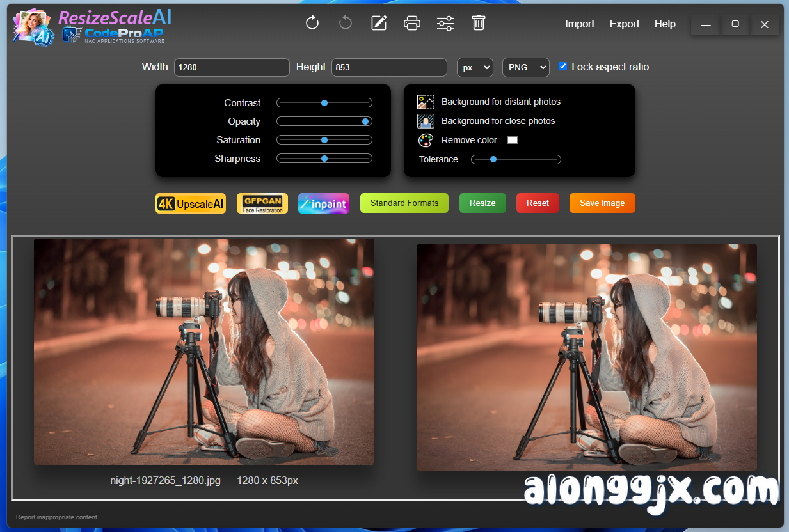
Task: Click the white Remove color swatch
Action: 513,140
